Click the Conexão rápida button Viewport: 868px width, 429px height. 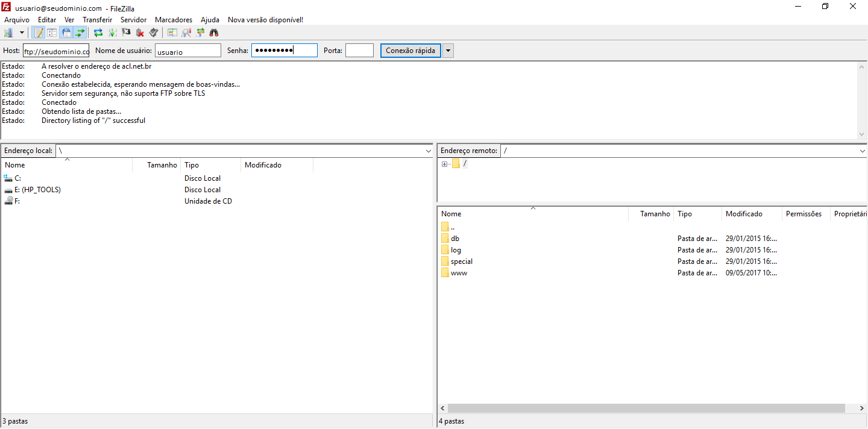click(x=410, y=51)
